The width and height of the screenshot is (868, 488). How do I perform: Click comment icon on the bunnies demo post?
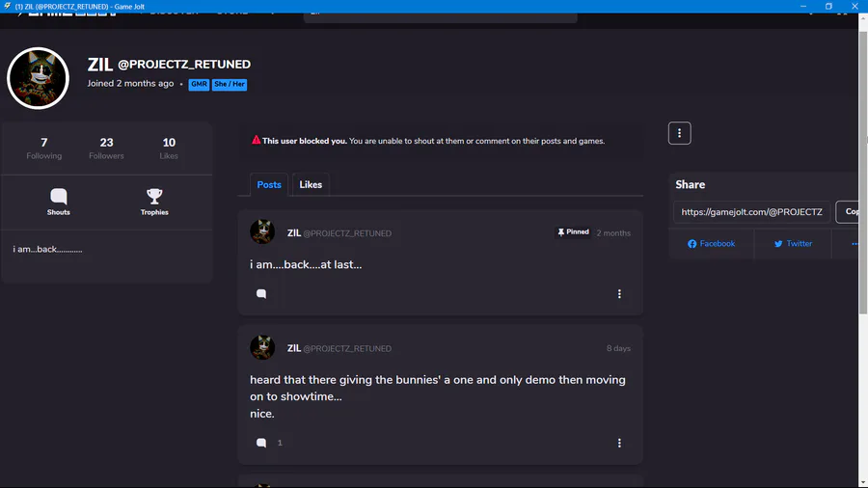point(261,443)
